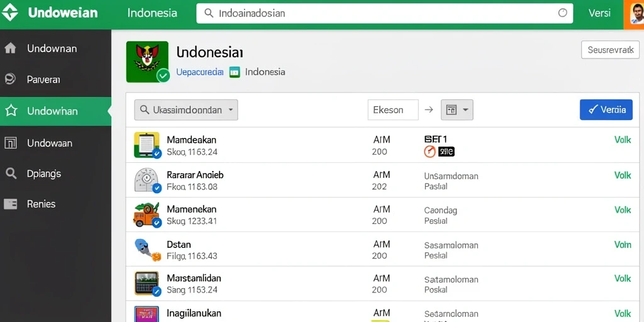The height and width of the screenshot is (322, 644).
Task: Open the Rararar Anoieb app icon
Action: click(x=147, y=180)
